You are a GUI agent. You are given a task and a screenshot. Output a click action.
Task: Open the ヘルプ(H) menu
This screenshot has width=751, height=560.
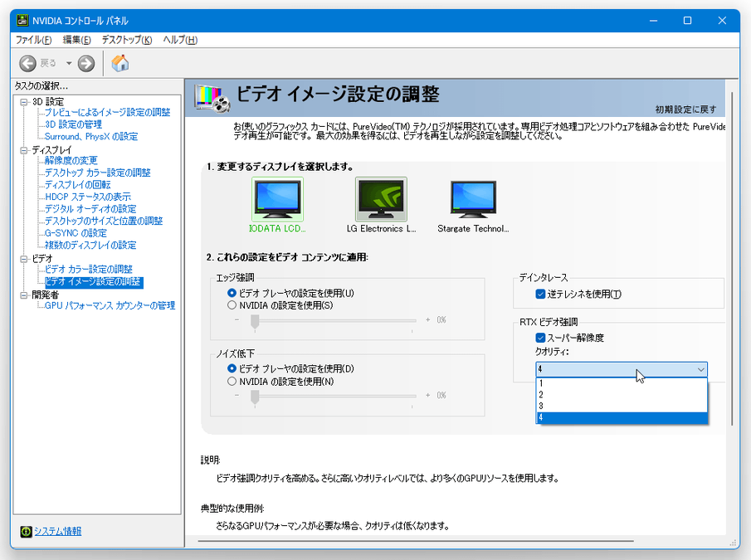click(x=180, y=40)
